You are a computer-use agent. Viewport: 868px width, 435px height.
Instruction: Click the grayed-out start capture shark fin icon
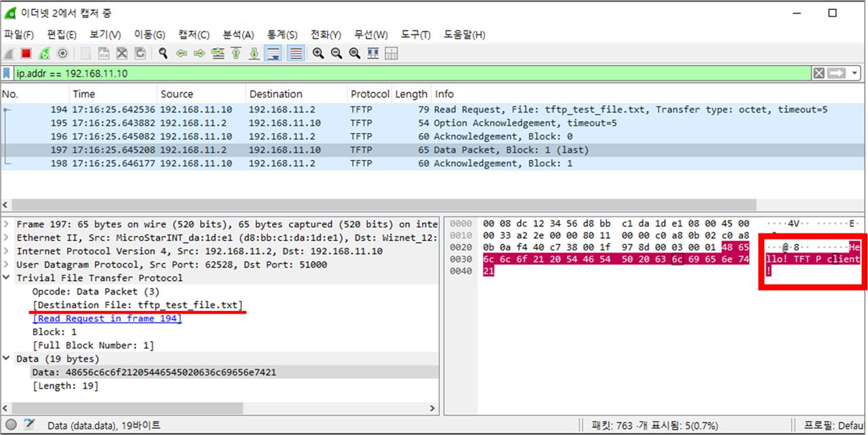(9, 54)
